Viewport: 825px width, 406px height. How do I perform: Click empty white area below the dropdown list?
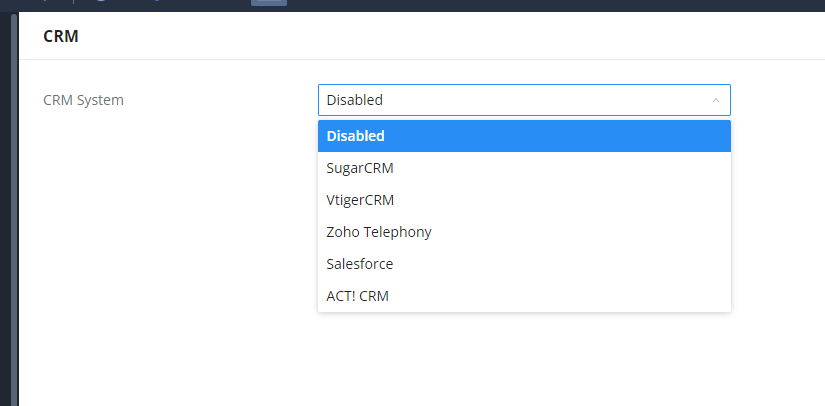(520, 360)
